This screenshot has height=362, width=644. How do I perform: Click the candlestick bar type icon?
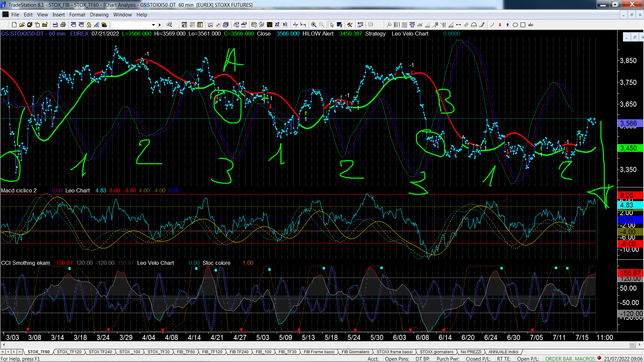(285, 25)
